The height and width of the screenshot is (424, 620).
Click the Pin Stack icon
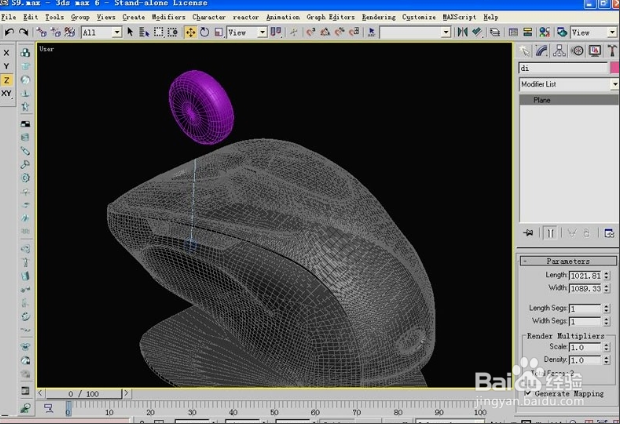(528, 233)
